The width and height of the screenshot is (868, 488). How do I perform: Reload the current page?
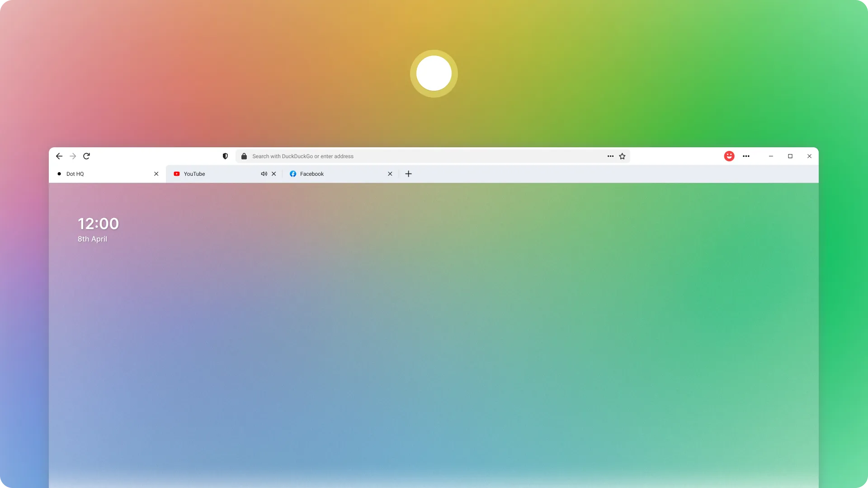coord(86,156)
